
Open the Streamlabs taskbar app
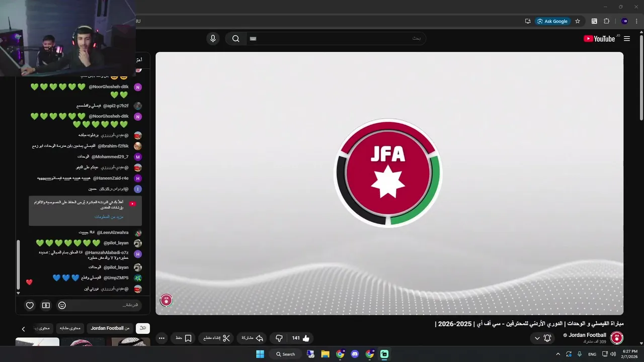[384, 354]
